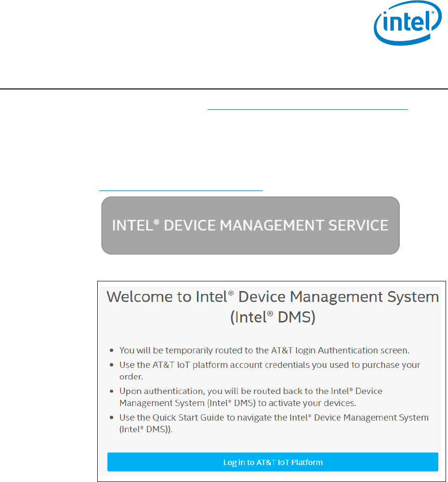Viewport: 448px width, 482px height.
Task: Select the bullet about AT&T login Authentication screen
Action: (264, 351)
